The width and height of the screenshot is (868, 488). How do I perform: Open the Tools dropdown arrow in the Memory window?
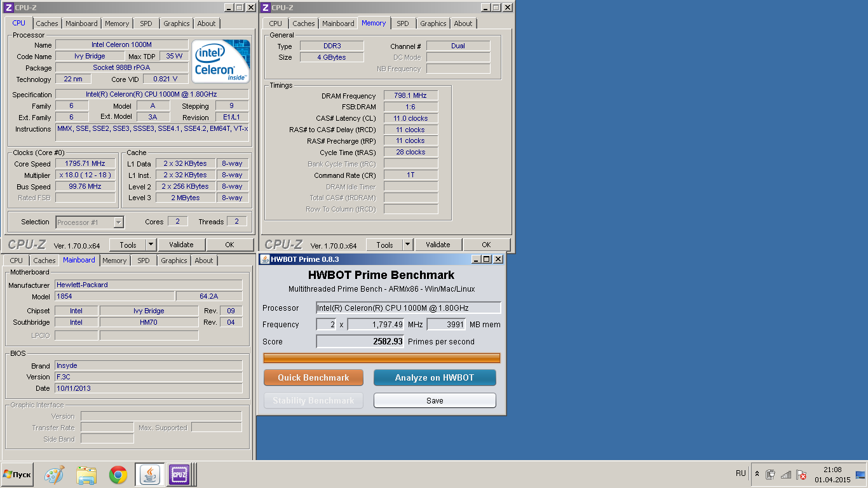pyautogui.click(x=407, y=245)
